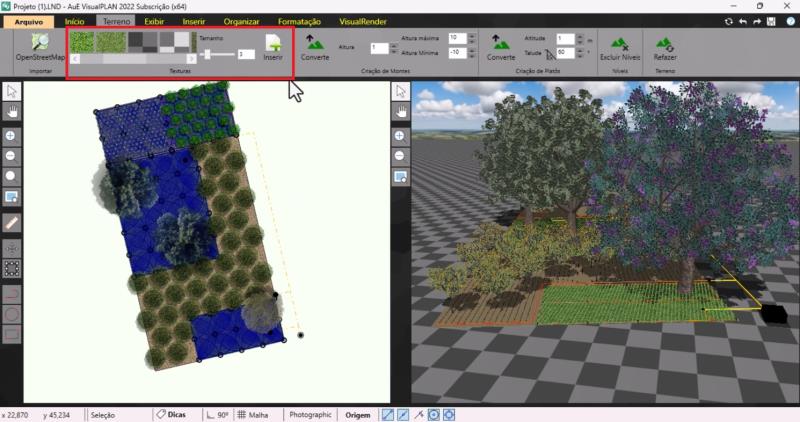Click zoom in on left 2D toolbar
This screenshot has height=422, width=800.
coord(11,134)
